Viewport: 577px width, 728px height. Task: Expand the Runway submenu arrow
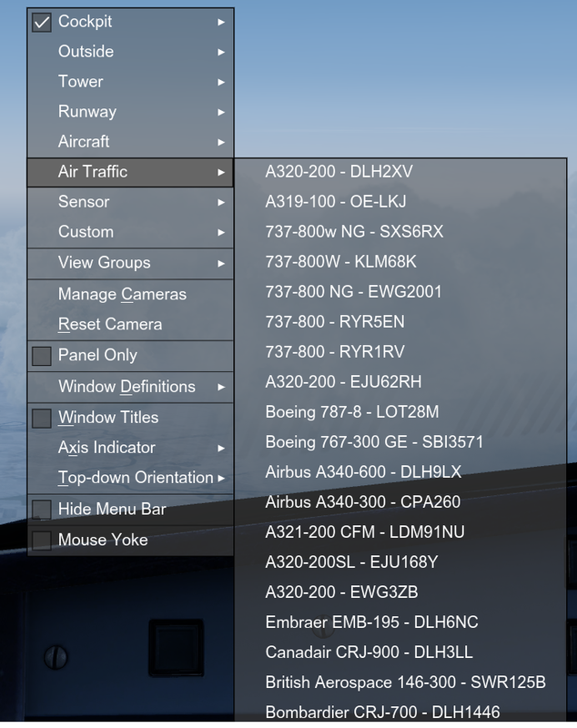pos(221,112)
